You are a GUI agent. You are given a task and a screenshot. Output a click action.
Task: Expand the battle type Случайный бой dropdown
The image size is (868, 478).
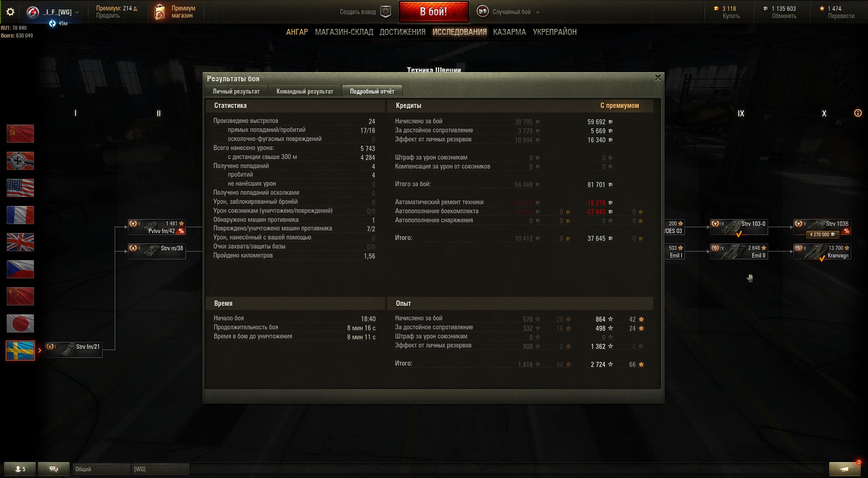tap(538, 12)
